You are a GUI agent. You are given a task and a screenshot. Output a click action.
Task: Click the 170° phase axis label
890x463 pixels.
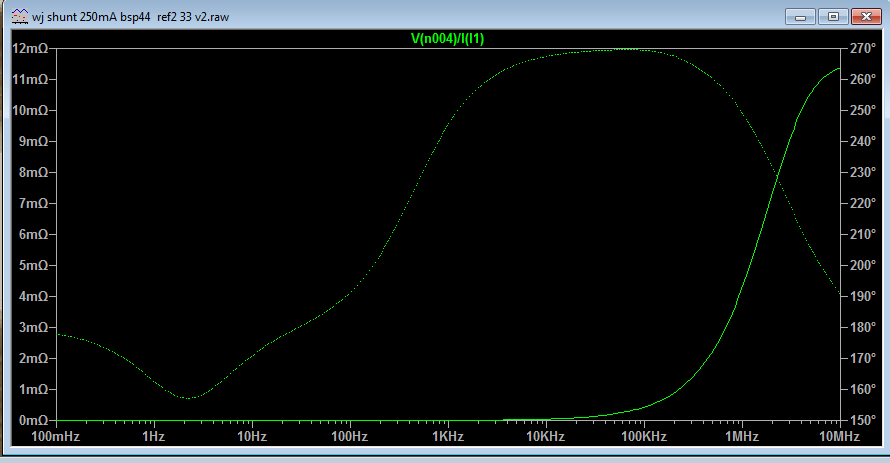(863, 359)
